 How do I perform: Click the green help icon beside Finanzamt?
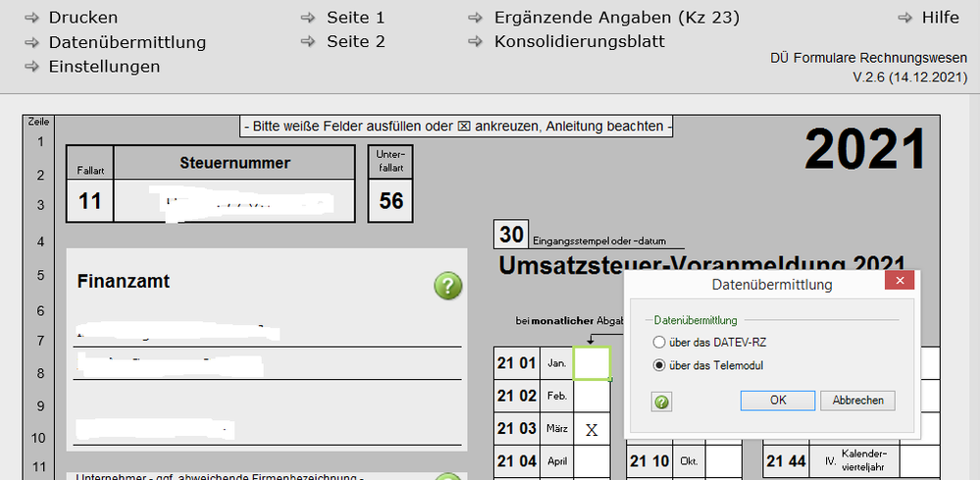click(x=447, y=286)
